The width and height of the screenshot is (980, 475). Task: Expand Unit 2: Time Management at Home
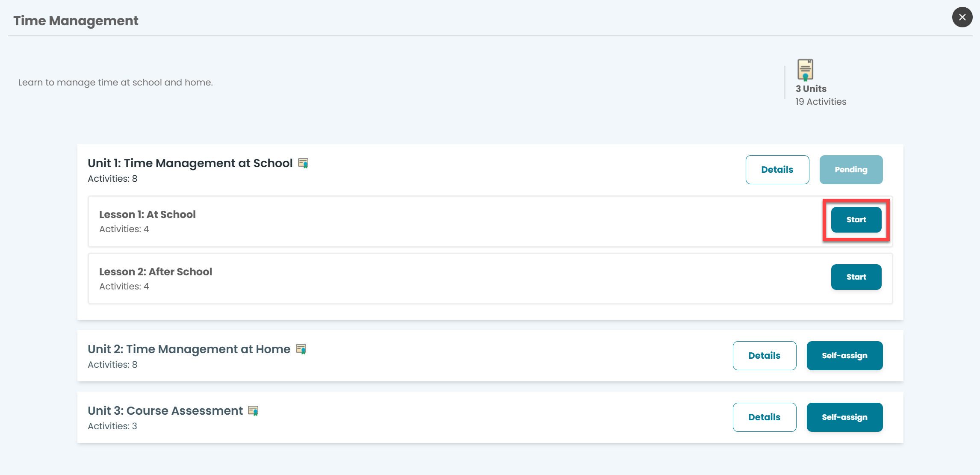coord(189,349)
